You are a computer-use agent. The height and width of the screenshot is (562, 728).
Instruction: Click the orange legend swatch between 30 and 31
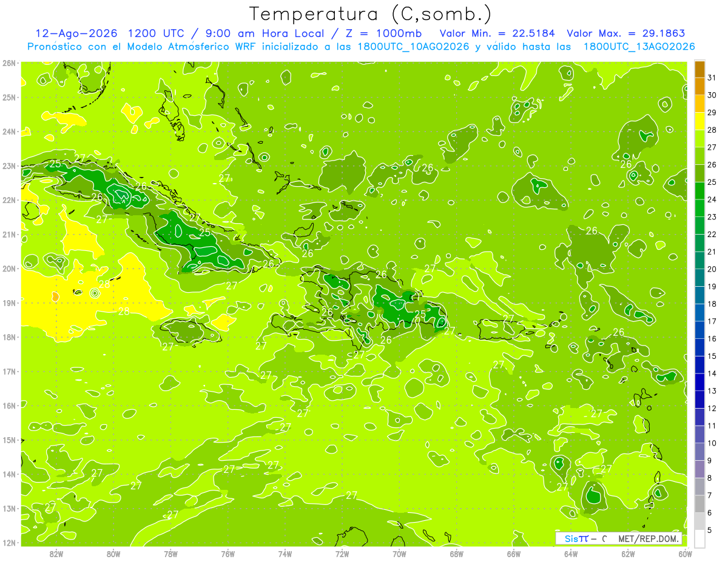(699, 86)
